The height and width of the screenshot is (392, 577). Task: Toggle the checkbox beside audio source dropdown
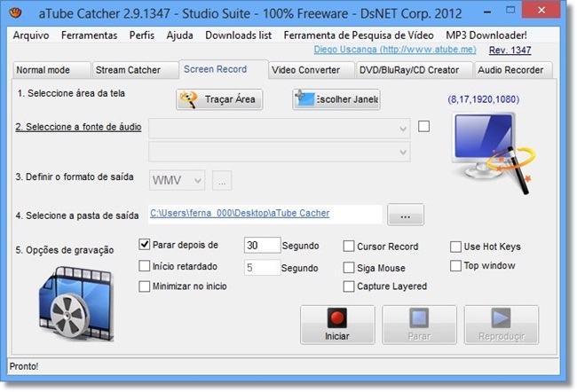424,127
